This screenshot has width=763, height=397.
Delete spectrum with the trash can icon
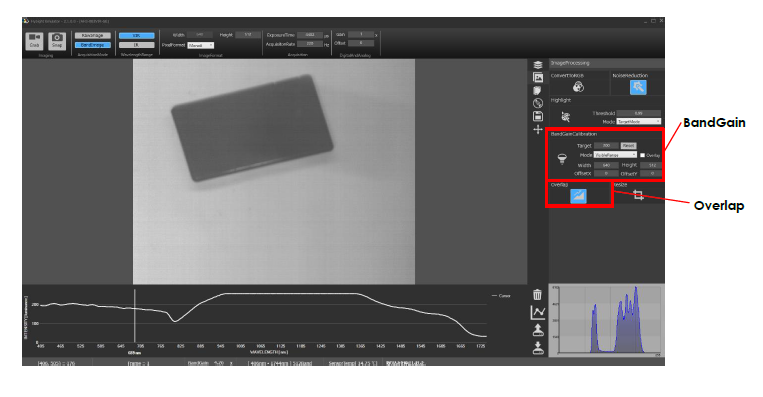pyautogui.click(x=537, y=294)
